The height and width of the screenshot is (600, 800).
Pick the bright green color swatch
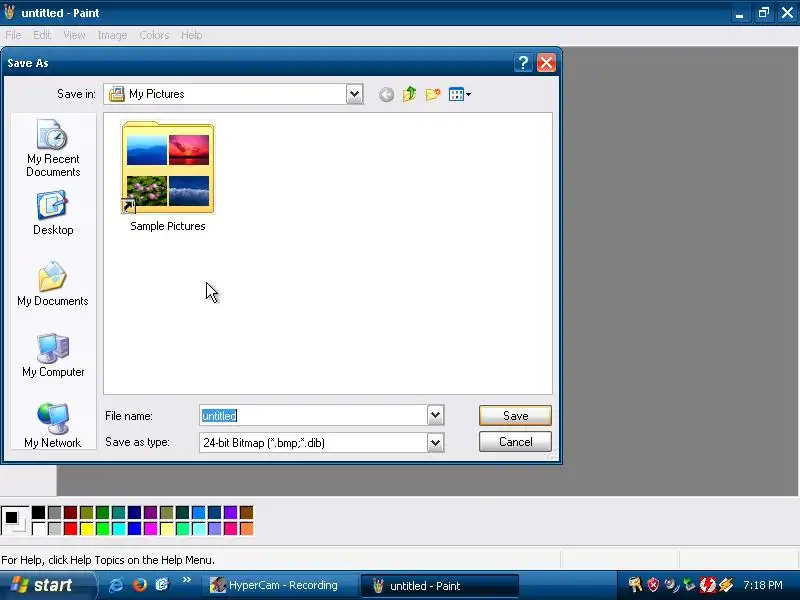click(x=103, y=528)
